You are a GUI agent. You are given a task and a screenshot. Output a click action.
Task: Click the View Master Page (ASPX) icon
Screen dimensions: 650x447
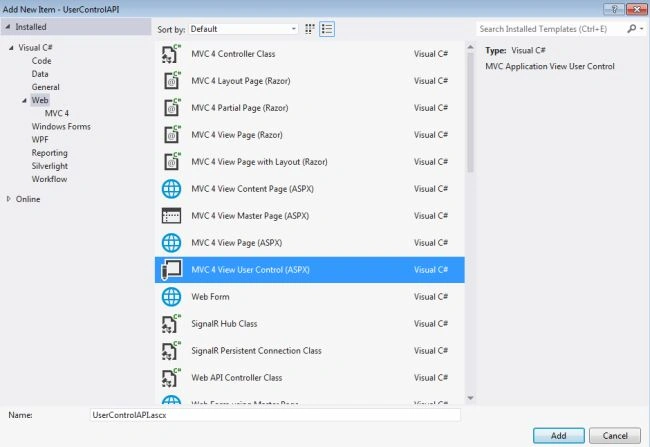[x=171, y=216]
